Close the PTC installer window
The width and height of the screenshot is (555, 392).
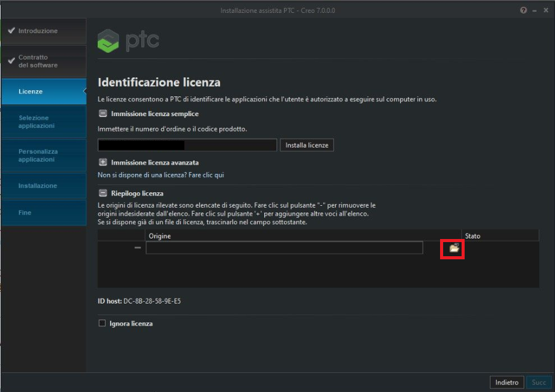click(546, 10)
